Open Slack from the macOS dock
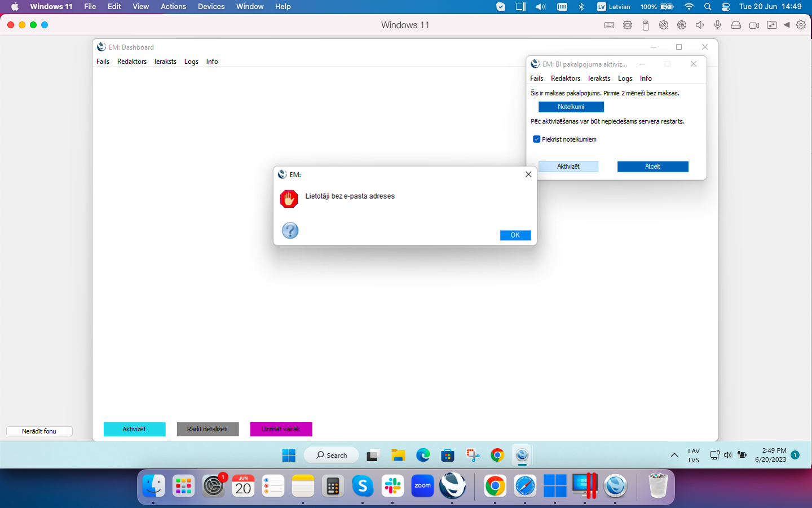 coord(392,486)
